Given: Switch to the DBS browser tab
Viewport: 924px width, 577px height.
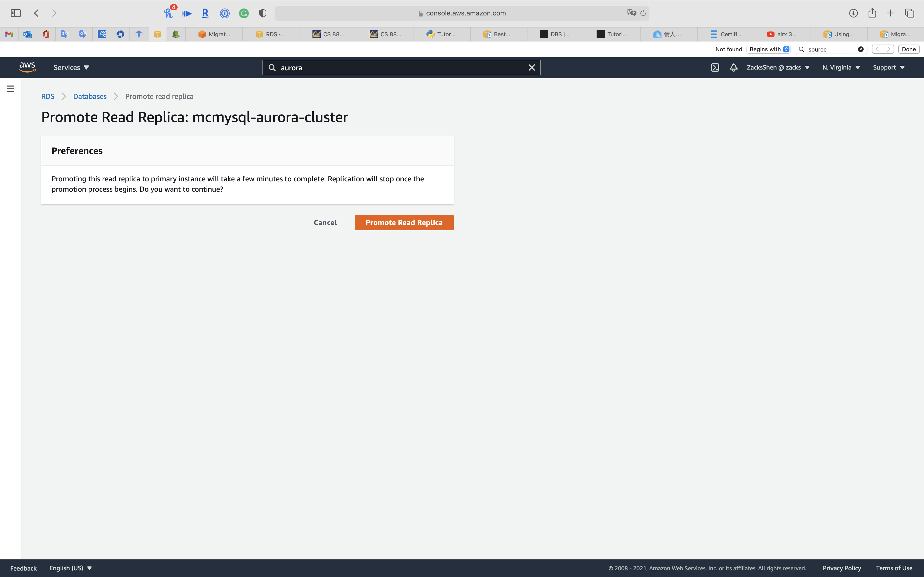Looking at the screenshot, I should pyautogui.click(x=556, y=34).
